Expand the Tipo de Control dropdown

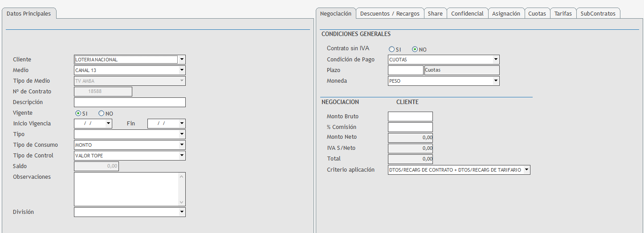click(x=182, y=156)
